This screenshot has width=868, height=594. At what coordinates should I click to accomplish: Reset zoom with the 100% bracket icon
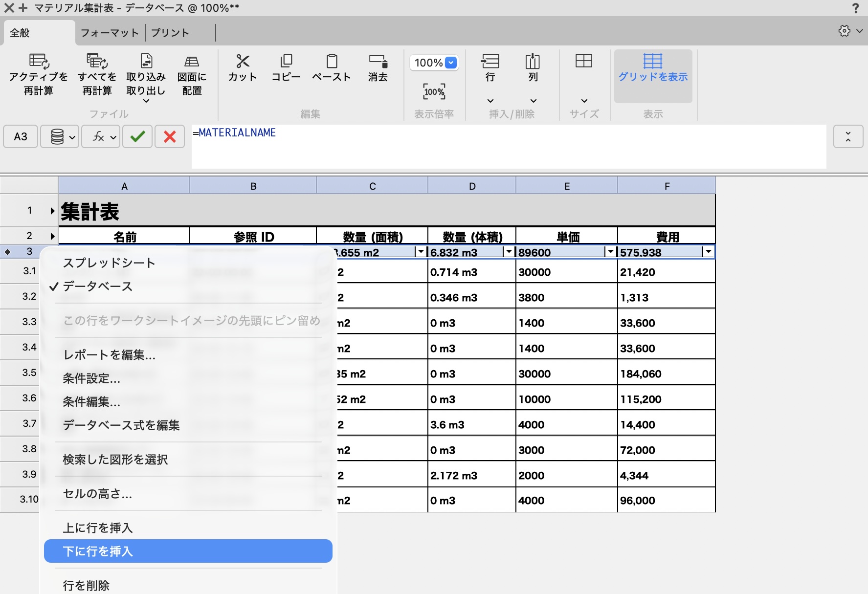pos(434,91)
